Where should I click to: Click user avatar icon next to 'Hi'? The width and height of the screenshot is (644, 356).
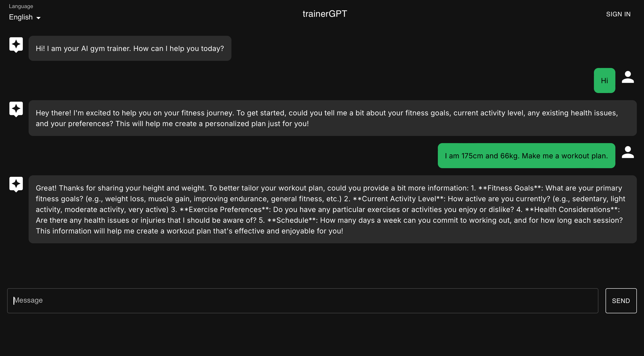628,77
